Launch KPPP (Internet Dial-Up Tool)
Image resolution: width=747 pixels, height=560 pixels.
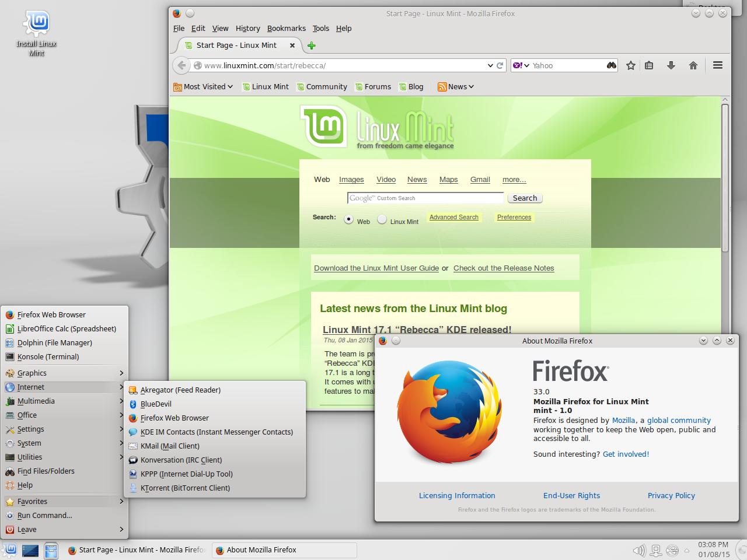(x=215, y=474)
